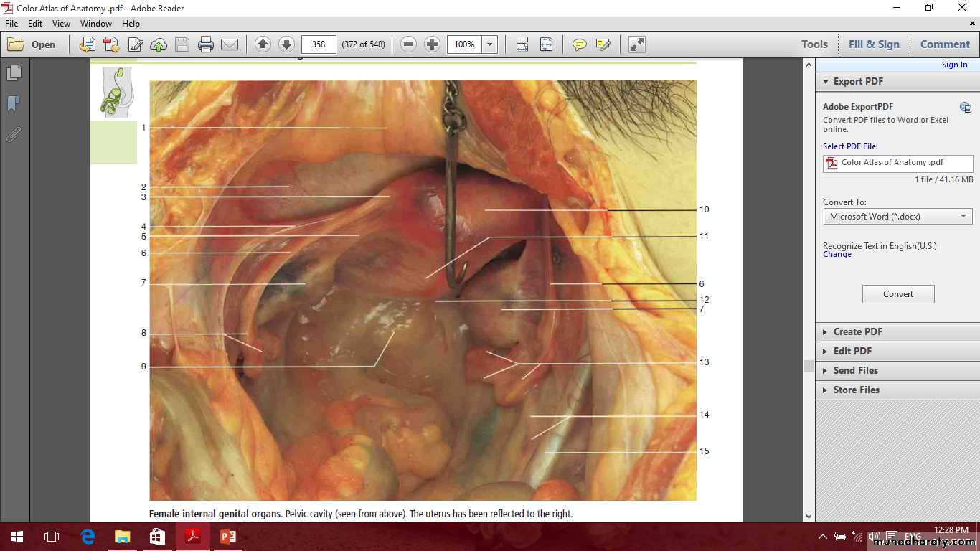Add a sticky note comment
This screenshot has height=551, width=980.
580,44
